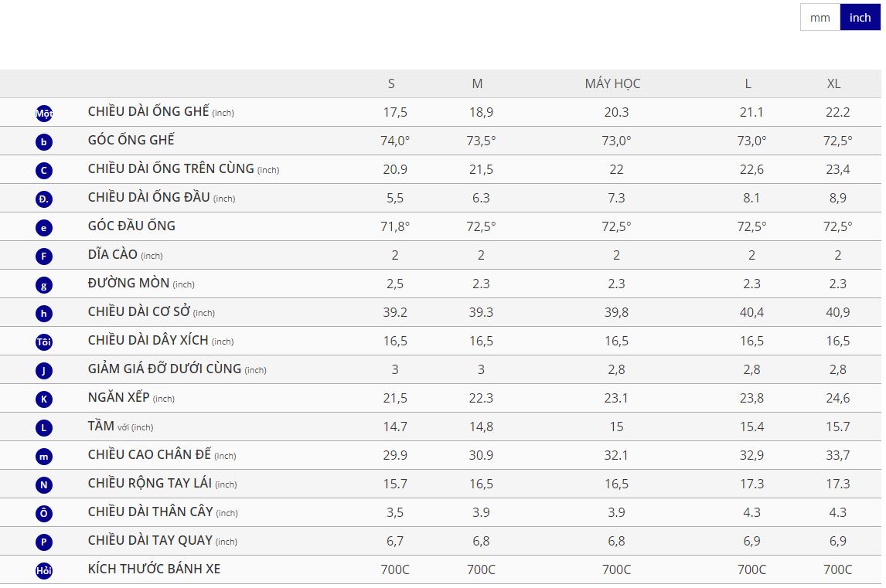
Task: Click the Chiều dài ống ghế row label
Action: [148, 111]
